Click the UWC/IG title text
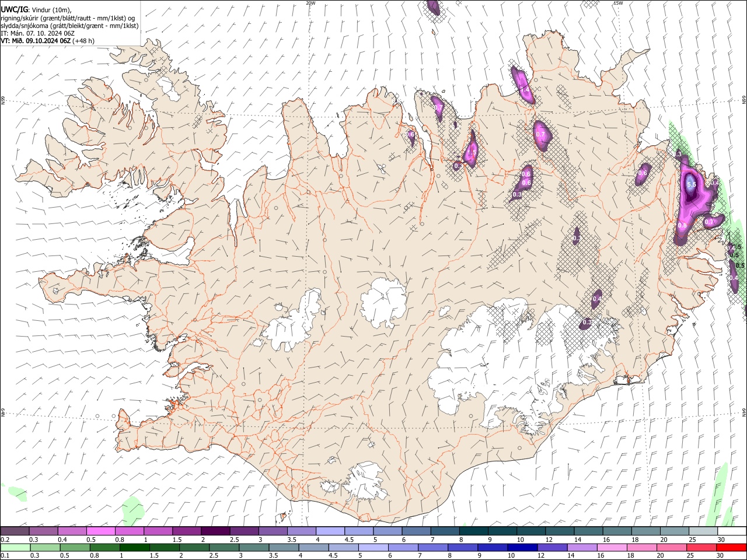The width and height of the screenshot is (747, 560). [14, 9]
